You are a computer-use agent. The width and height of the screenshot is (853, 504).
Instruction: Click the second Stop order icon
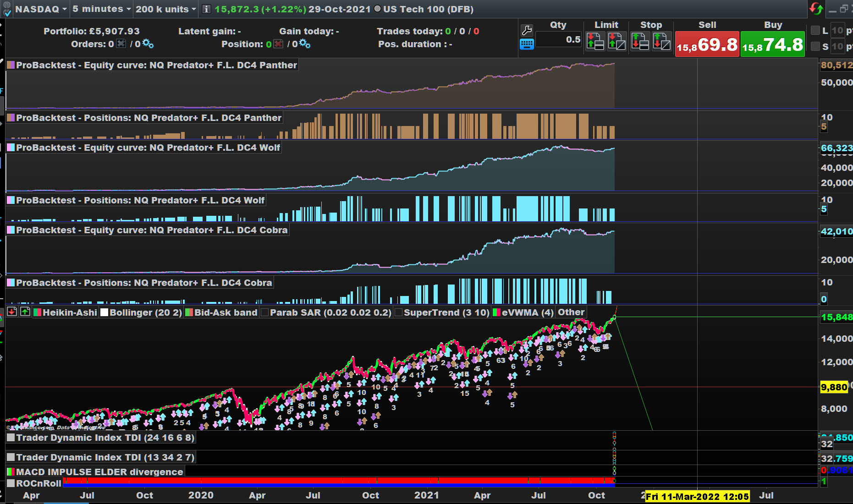661,41
